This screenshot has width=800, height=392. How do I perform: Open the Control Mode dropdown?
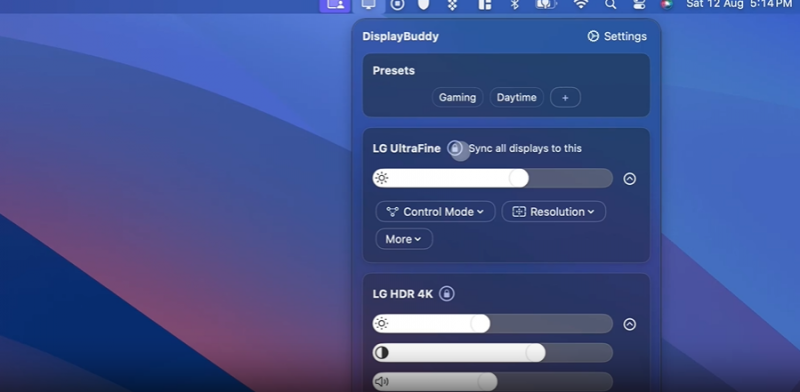click(x=435, y=211)
